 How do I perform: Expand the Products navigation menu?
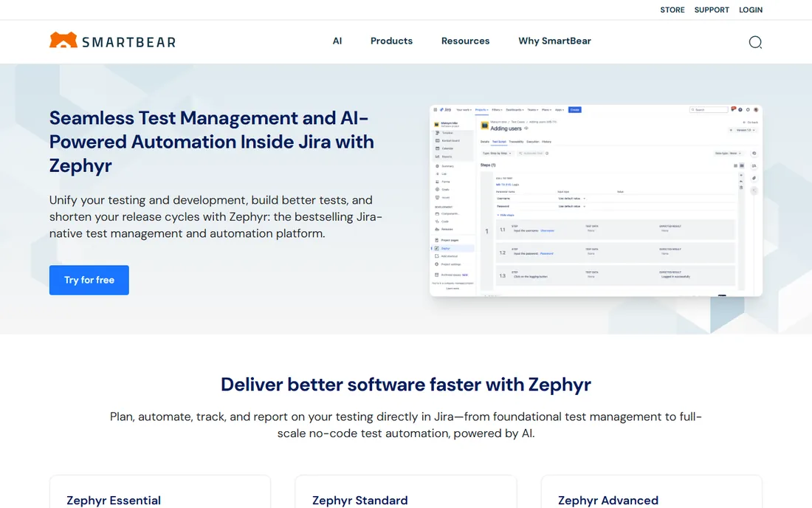click(391, 41)
